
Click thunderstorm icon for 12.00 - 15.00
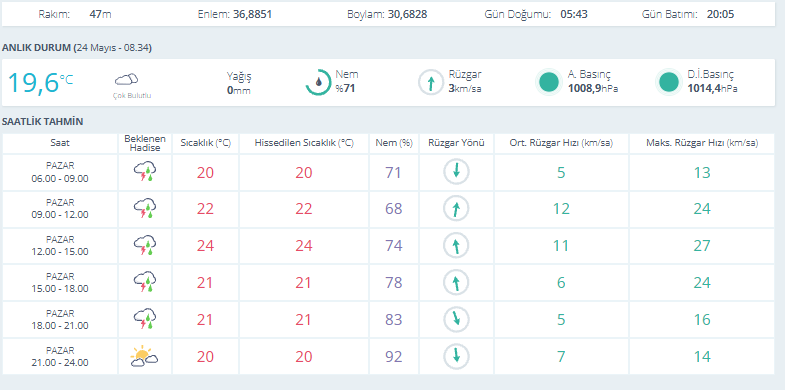tap(145, 245)
